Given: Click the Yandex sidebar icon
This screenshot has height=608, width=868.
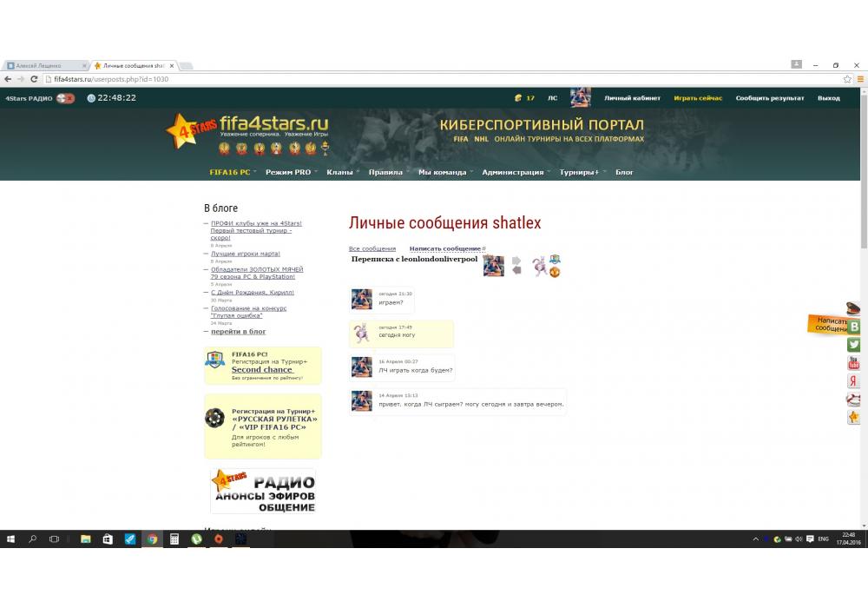Looking at the screenshot, I should pos(854,381).
